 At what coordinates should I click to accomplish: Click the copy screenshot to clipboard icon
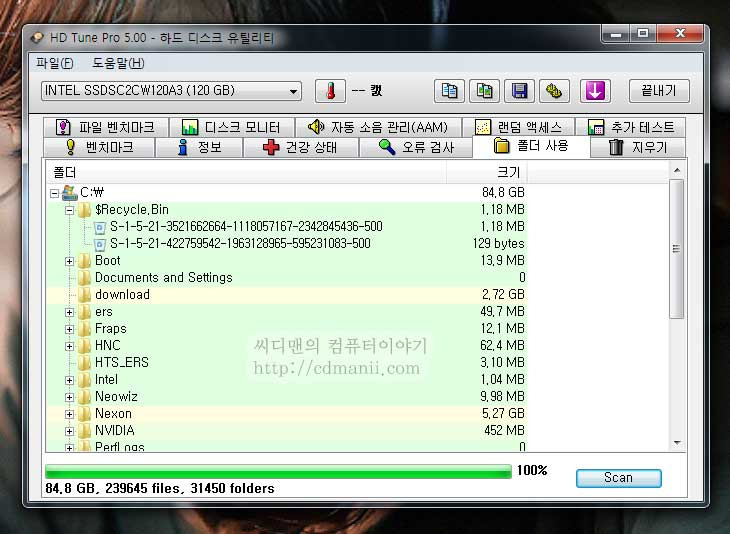click(484, 91)
